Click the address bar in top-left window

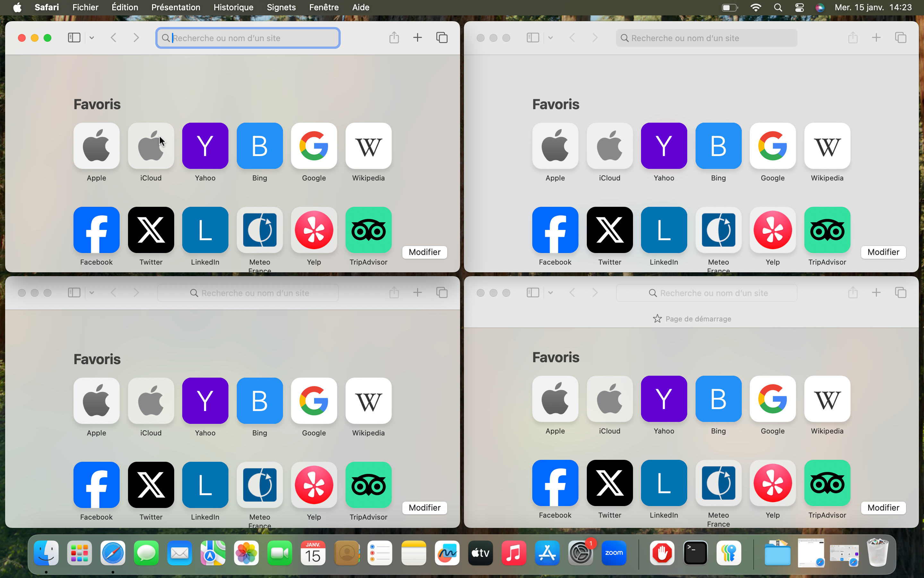coord(248,38)
